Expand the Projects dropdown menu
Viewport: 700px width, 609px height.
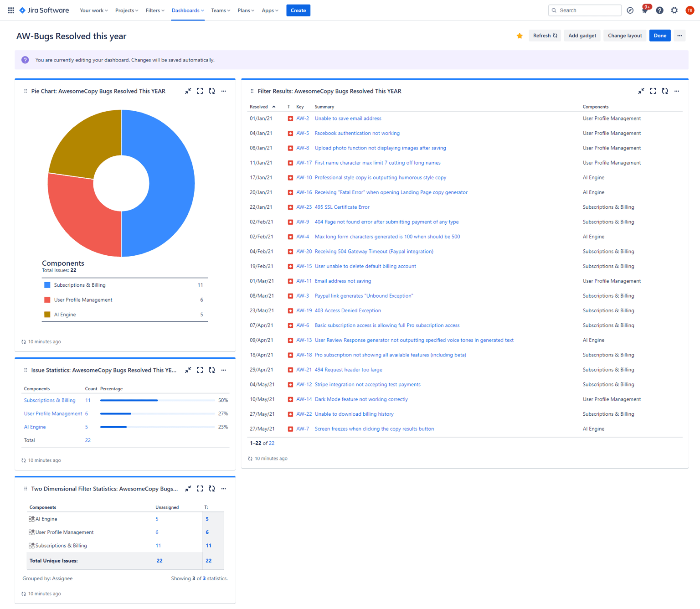point(127,10)
